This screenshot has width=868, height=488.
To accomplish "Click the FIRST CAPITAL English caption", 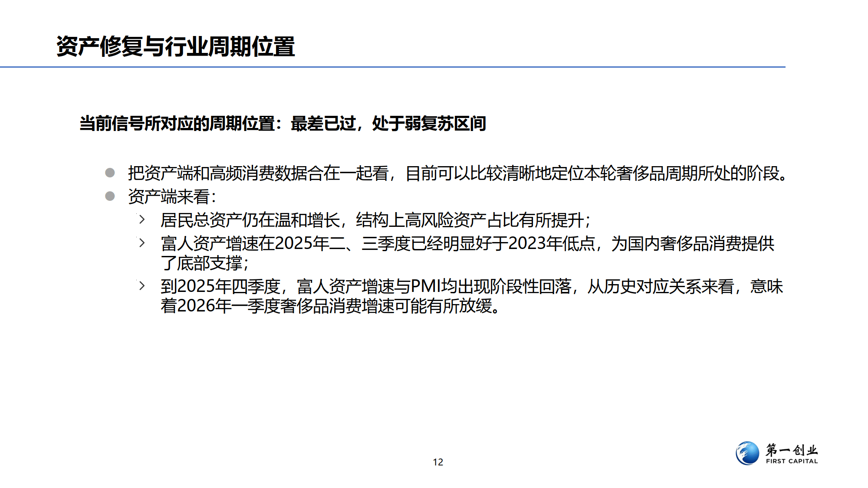I will [791, 462].
